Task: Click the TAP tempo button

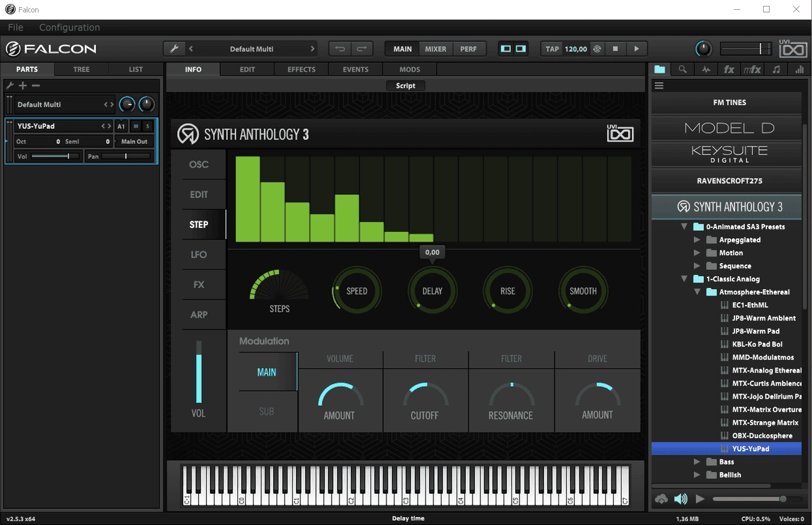Action: pos(552,49)
